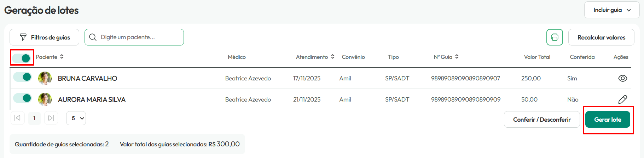Toggle the select-all switch in table header

tap(22, 58)
